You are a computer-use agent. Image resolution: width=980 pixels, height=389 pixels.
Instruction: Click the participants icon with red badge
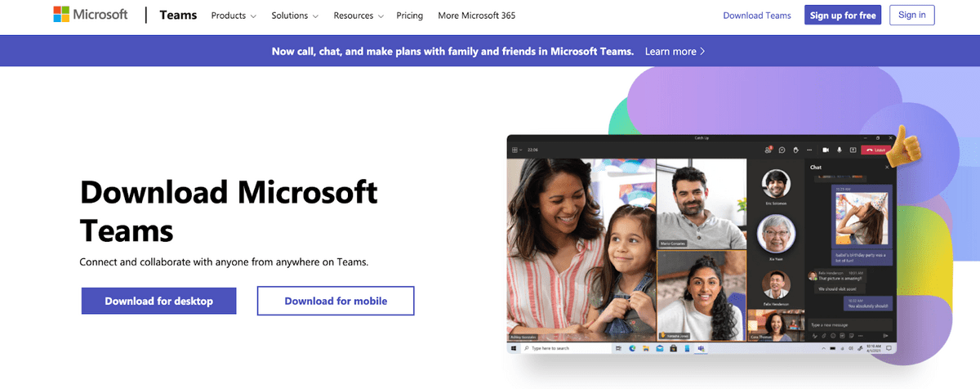(768, 150)
